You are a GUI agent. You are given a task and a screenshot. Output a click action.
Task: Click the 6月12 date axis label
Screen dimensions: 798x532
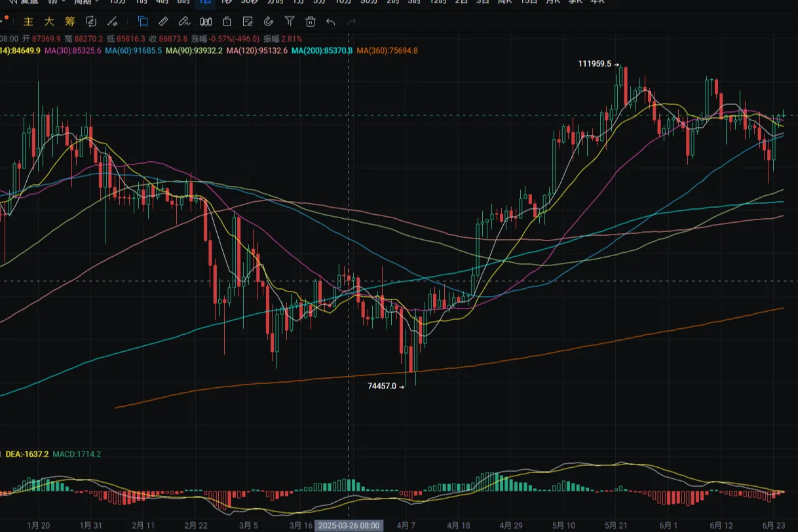pos(721,525)
